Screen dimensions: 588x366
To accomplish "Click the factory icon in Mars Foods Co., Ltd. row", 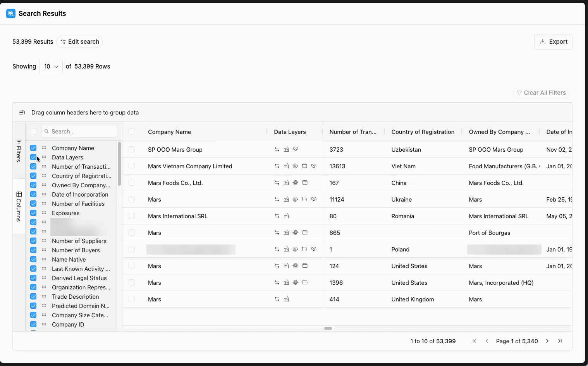I will (x=286, y=183).
